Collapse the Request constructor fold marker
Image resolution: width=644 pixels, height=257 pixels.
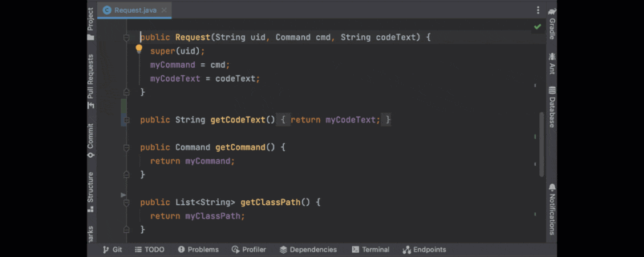127,38
